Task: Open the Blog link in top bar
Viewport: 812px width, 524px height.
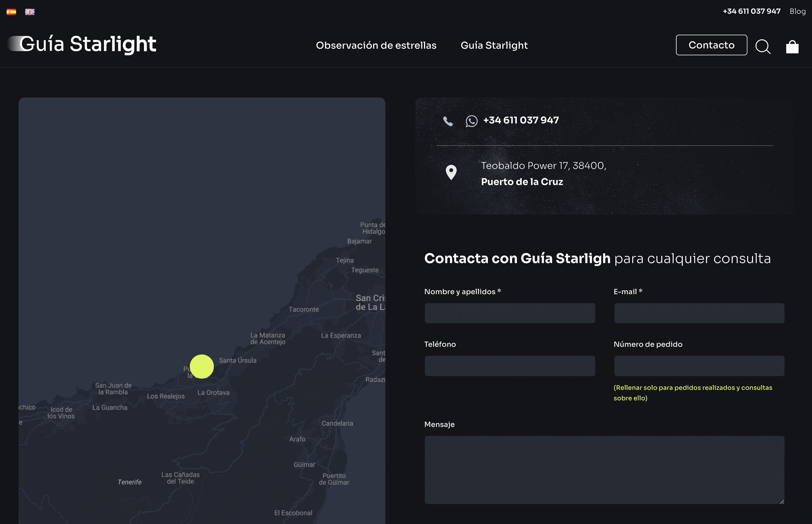Action: point(797,11)
